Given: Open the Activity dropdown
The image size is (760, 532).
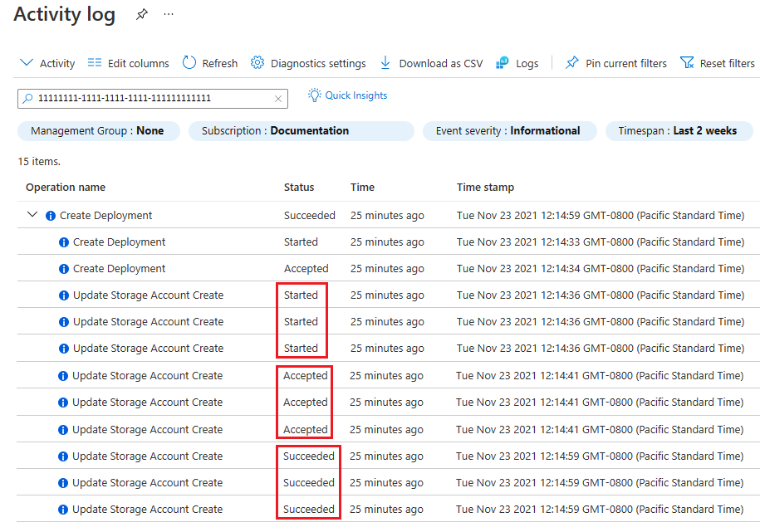Looking at the screenshot, I should coord(46,62).
